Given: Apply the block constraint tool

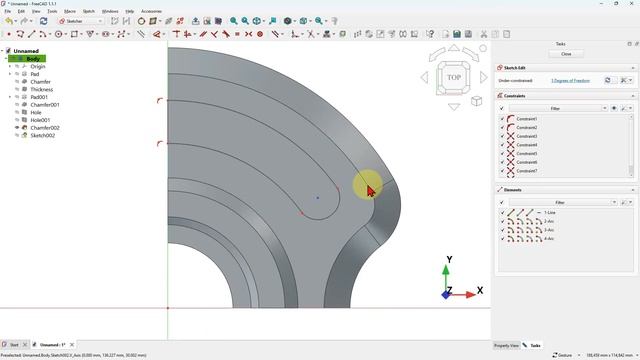Looking at the screenshot, I should pos(260,34).
